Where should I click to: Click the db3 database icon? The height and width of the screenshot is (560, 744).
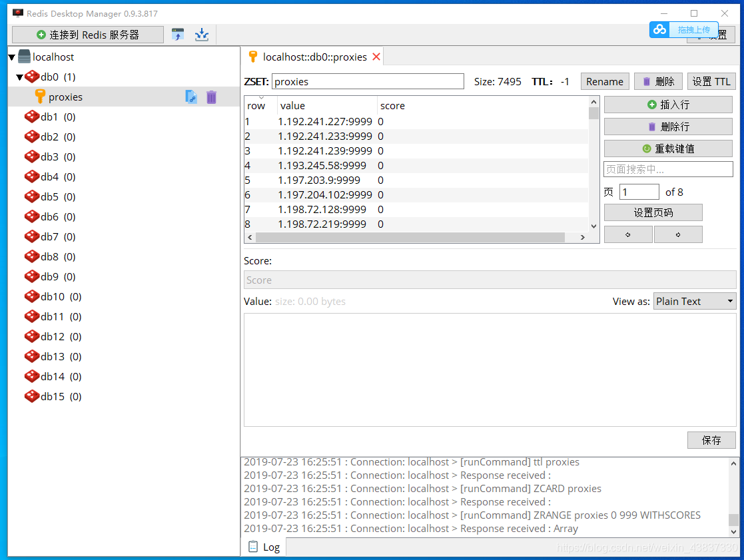[32, 156]
